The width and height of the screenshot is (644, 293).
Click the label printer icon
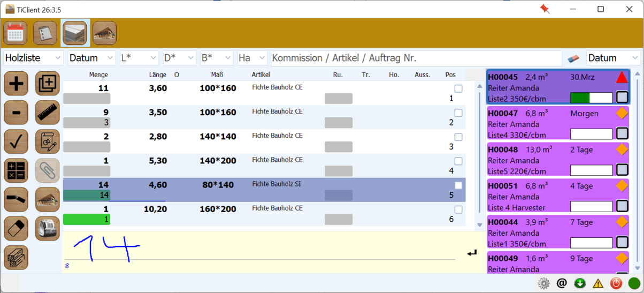point(47,229)
